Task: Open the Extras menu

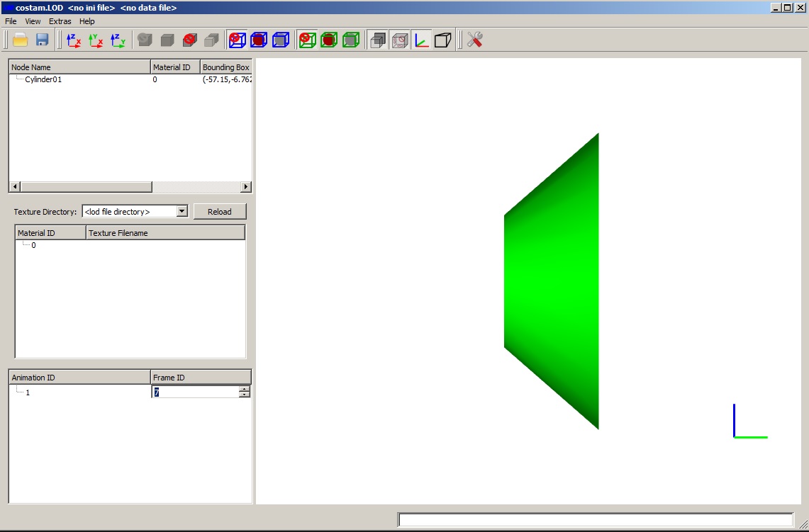Action: coord(60,21)
